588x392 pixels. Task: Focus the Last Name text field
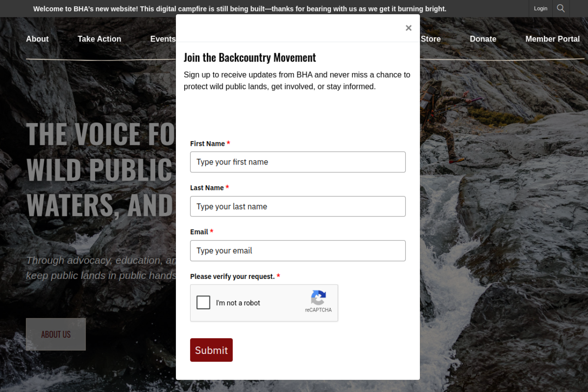tap(298, 206)
